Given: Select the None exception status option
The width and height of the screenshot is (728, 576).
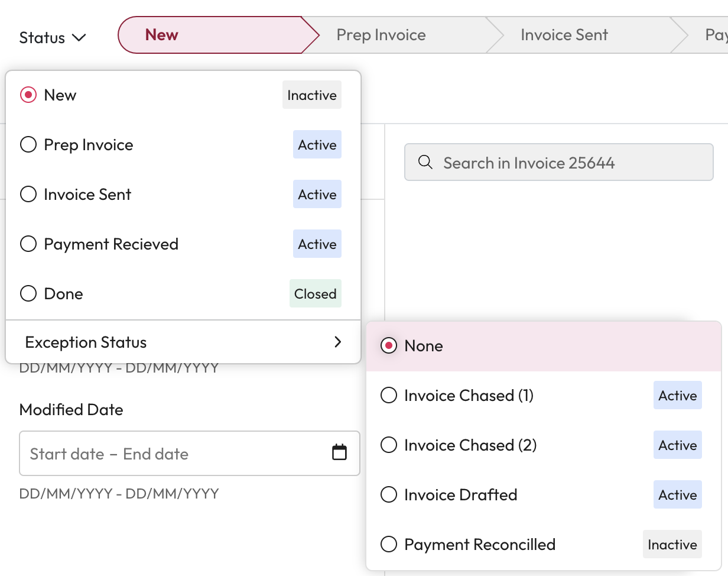Looking at the screenshot, I should (389, 346).
